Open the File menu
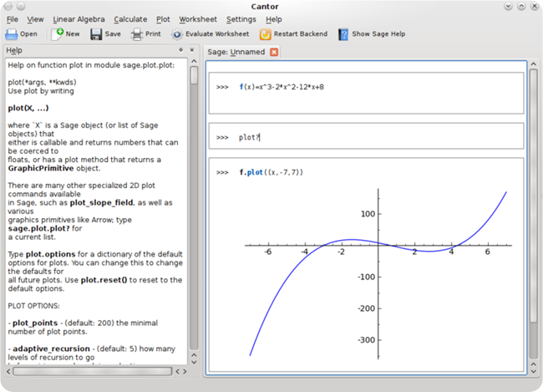The width and height of the screenshot is (543, 392). click(13, 18)
